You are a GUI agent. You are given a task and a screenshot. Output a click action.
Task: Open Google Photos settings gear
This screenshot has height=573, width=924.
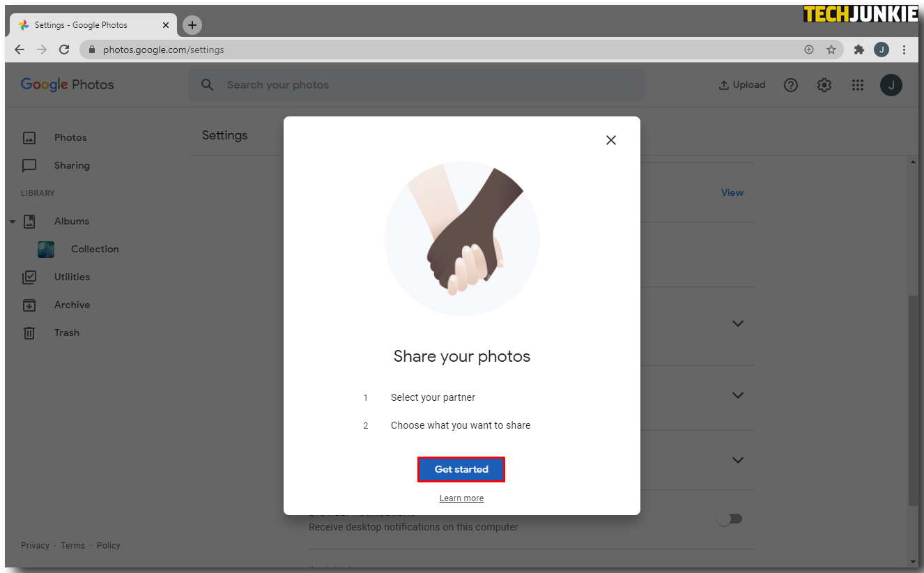point(824,85)
